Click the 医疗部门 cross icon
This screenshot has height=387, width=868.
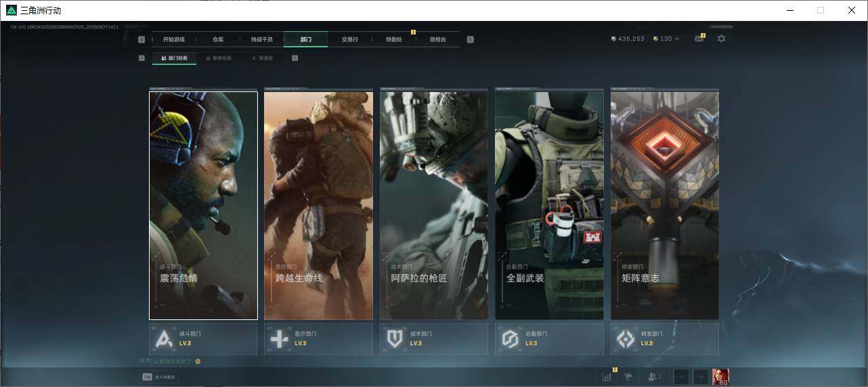click(280, 339)
